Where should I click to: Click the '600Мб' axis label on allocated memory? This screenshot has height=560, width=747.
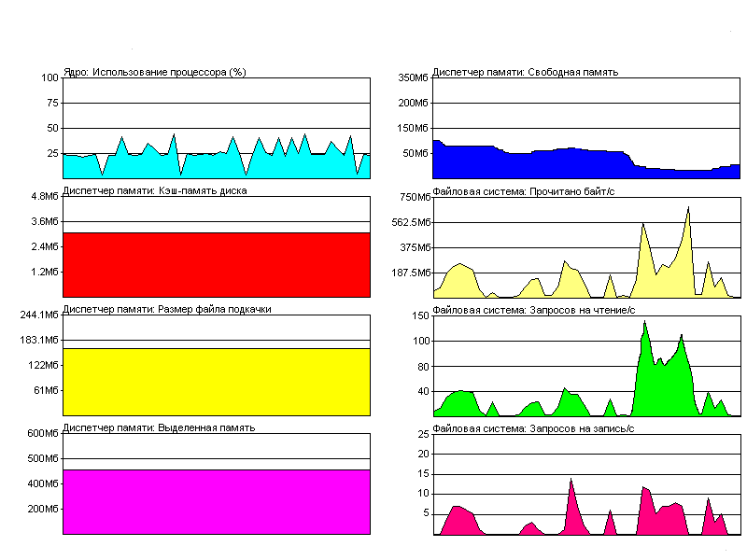coord(42,434)
